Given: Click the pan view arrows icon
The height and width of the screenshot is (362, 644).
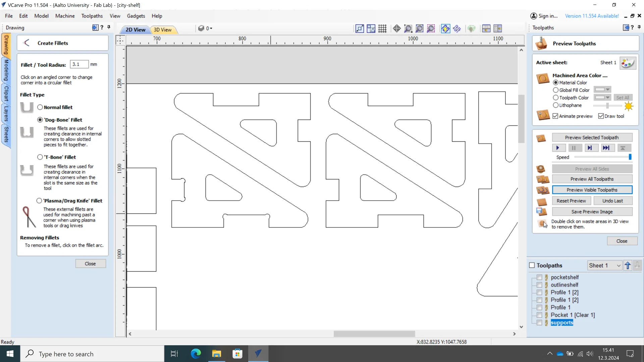Looking at the screenshot, I should coord(397,28).
